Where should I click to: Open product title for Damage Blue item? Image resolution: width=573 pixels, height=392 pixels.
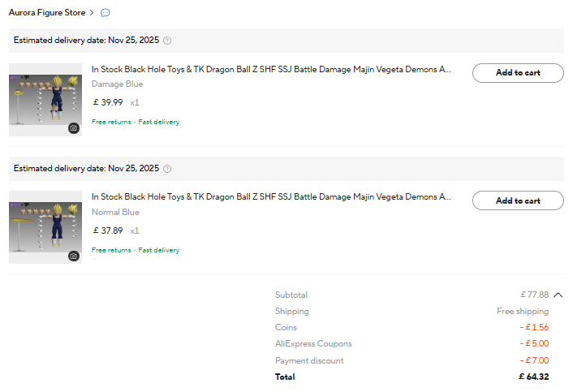click(x=271, y=70)
